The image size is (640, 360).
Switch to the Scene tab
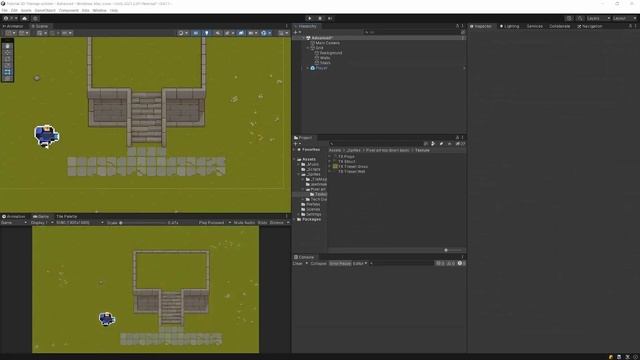click(40, 26)
